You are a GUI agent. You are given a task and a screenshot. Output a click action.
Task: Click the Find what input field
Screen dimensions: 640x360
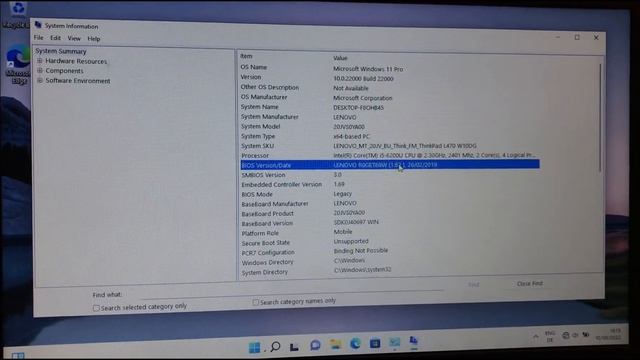pyautogui.click(x=292, y=292)
